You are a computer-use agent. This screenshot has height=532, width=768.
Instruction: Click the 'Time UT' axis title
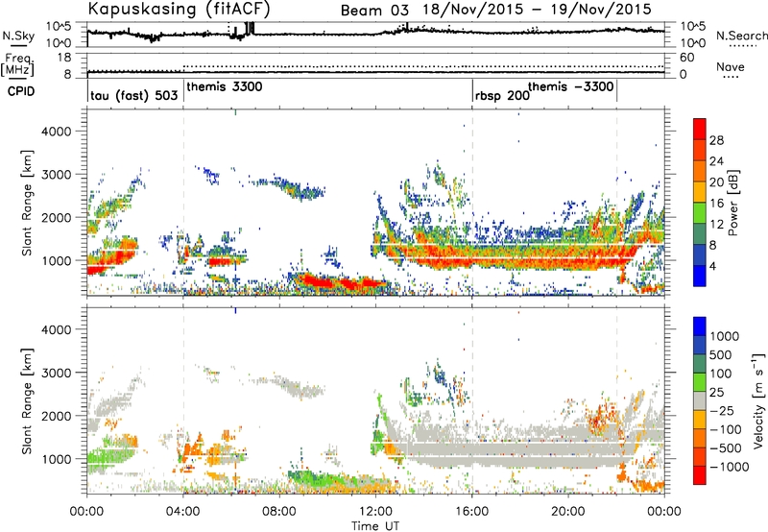tap(375, 526)
